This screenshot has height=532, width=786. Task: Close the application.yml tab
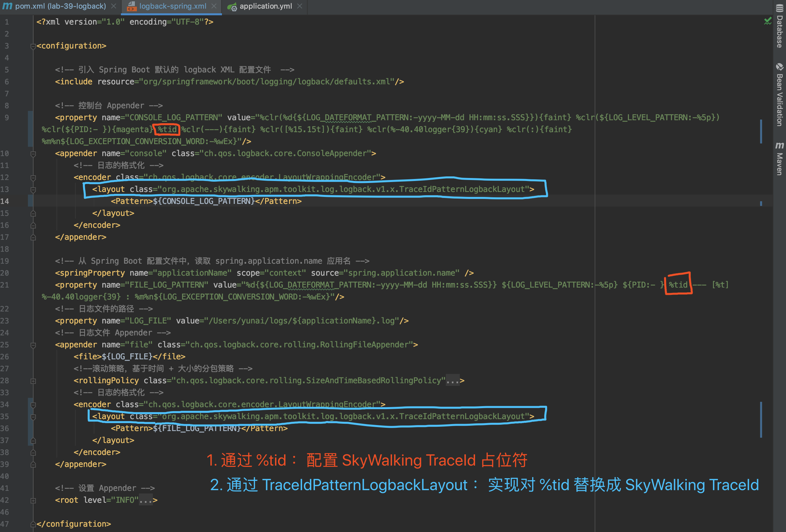pyautogui.click(x=299, y=6)
